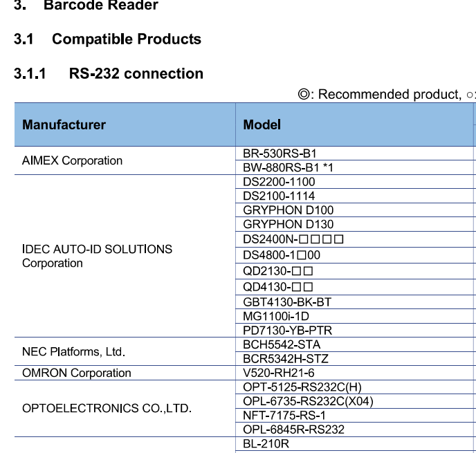The width and height of the screenshot is (476, 453).
Task: Click the Model column header
Action: click(262, 125)
